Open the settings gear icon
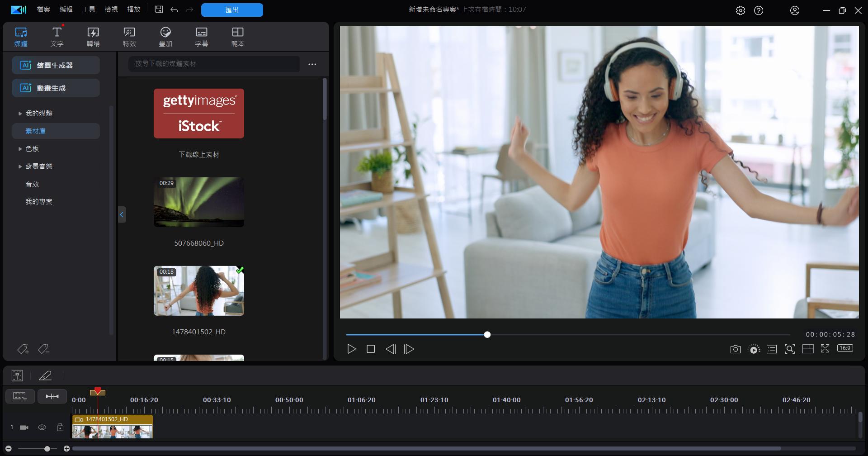Screen dimensions: 868x456 click(x=740, y=10)
